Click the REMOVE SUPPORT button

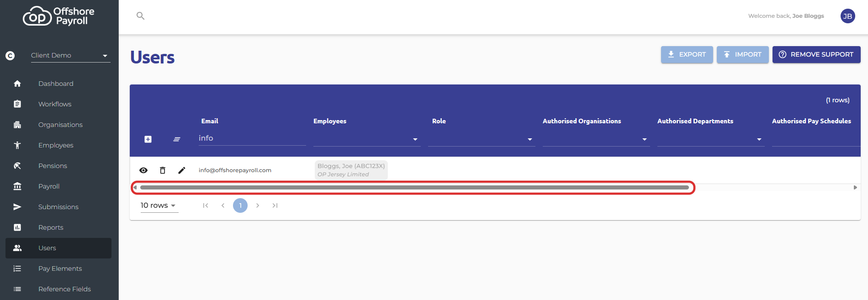pyautogui.click(x=816, y=54)
